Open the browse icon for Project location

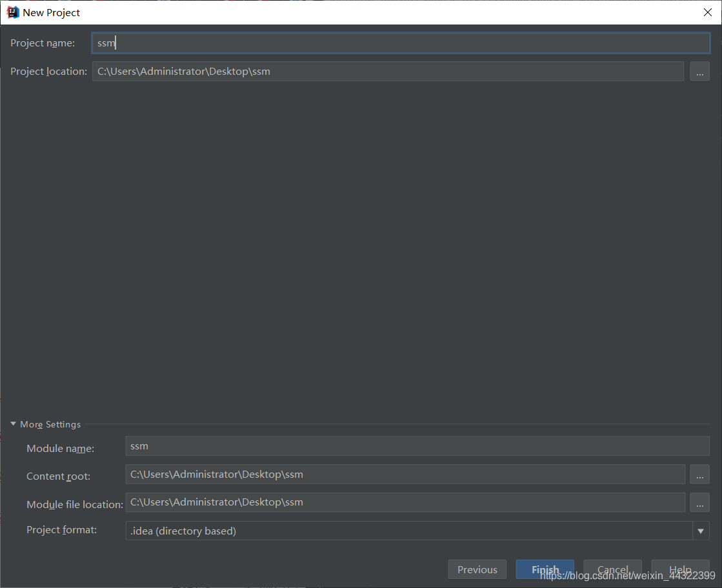coord(699,71)
